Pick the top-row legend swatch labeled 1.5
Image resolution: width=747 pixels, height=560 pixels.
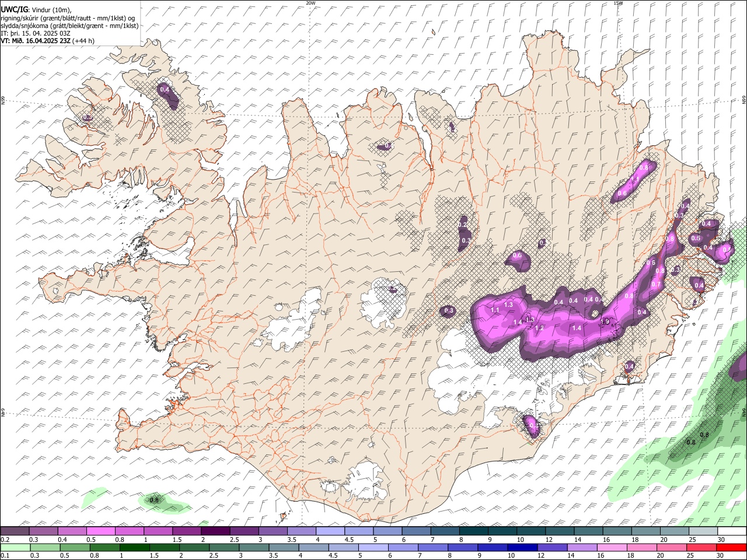pyautogui.click(x=187, y=531)
